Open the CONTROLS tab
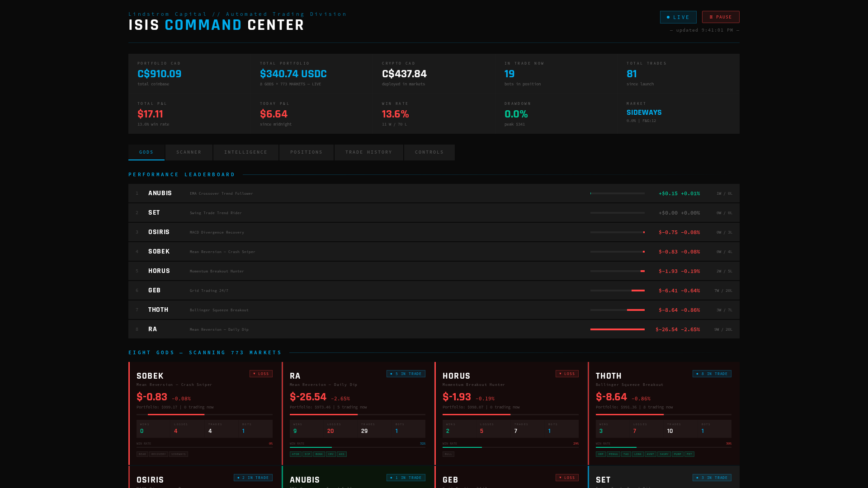 pos(429,152)
